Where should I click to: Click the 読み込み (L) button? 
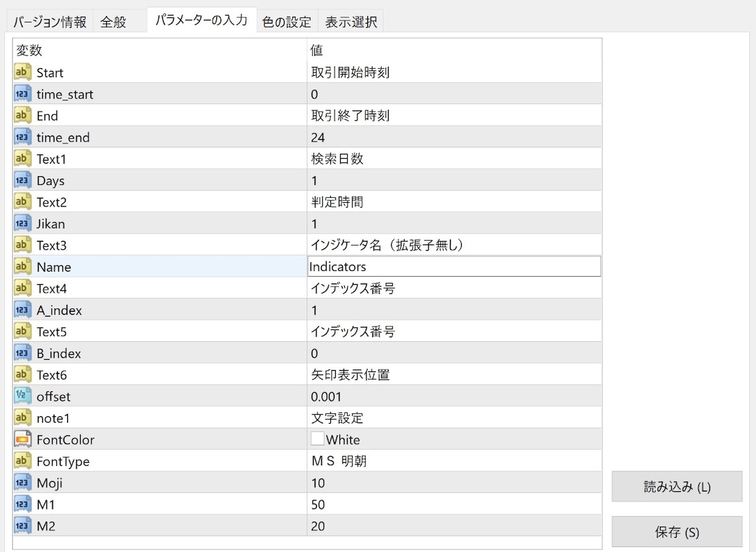point(677,487)
